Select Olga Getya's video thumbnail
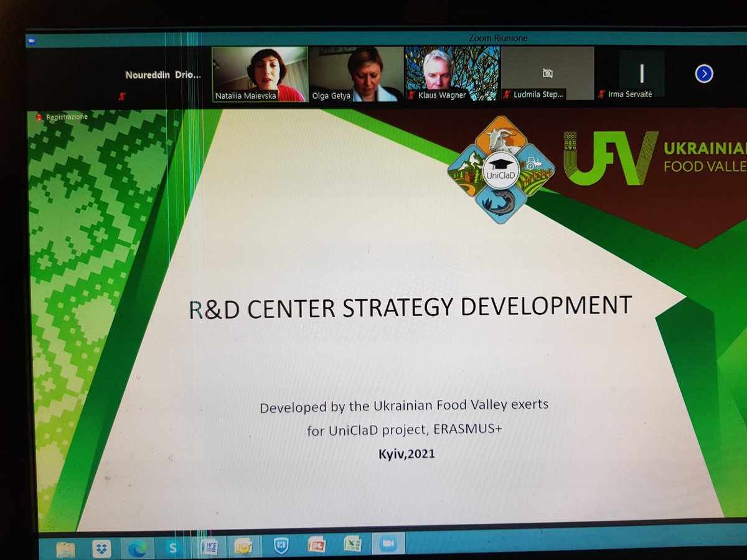Screen dimensions: 747x560 click(x=356, y=75)
